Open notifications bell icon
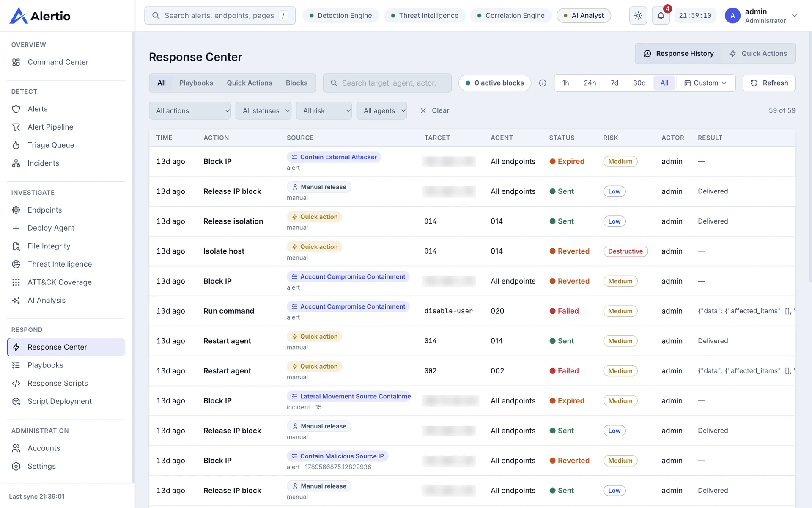This screenshot has width=812, height=508. tap(661, 16)
